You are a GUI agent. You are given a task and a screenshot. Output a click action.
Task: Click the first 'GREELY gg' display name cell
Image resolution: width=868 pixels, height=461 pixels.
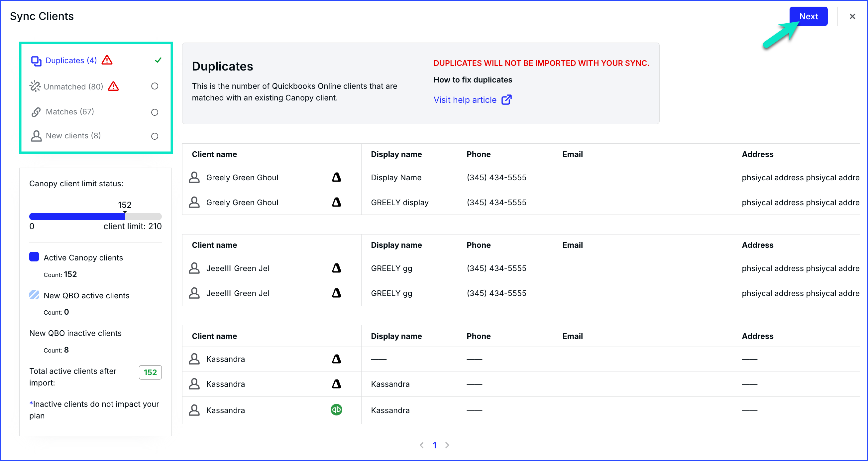tap(391, 268)
